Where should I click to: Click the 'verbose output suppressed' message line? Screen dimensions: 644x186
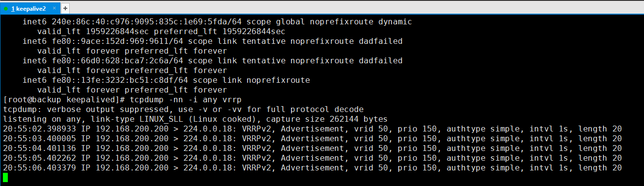183,109
